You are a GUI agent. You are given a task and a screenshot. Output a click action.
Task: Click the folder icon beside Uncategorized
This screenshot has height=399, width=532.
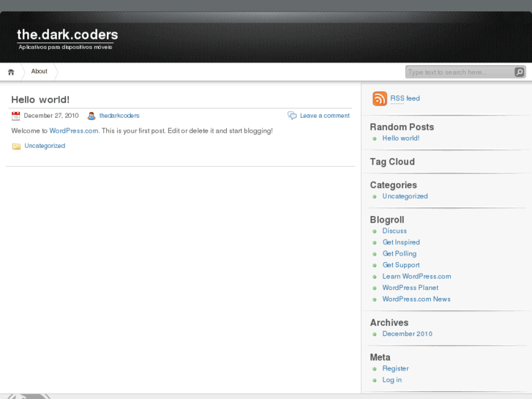(16, 146)
